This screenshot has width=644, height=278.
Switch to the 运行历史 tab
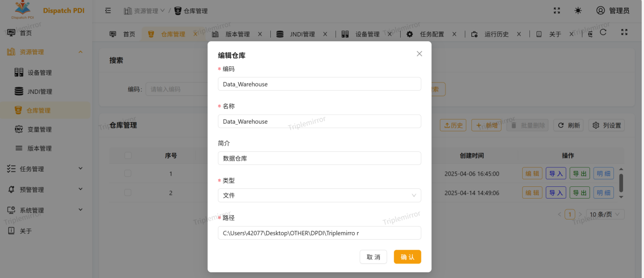pyautogui.click(x=496, y=34)
